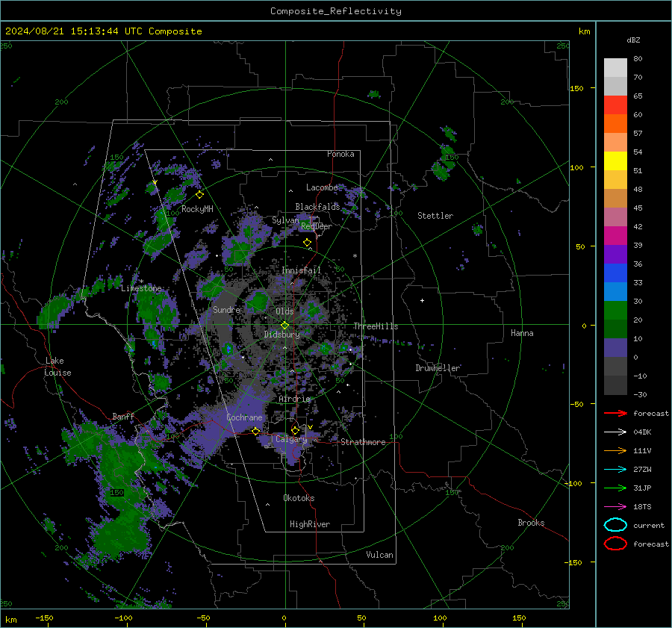Click the RockyMH location label
The height and width of the screenshot is (628, 672).
pyautogui.click(x=197, y=209)
